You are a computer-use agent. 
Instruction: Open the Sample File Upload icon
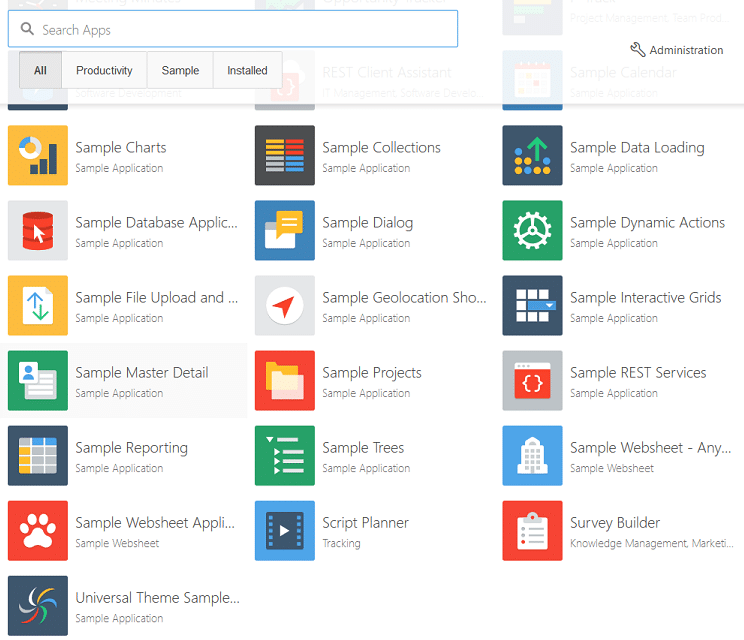38,305
